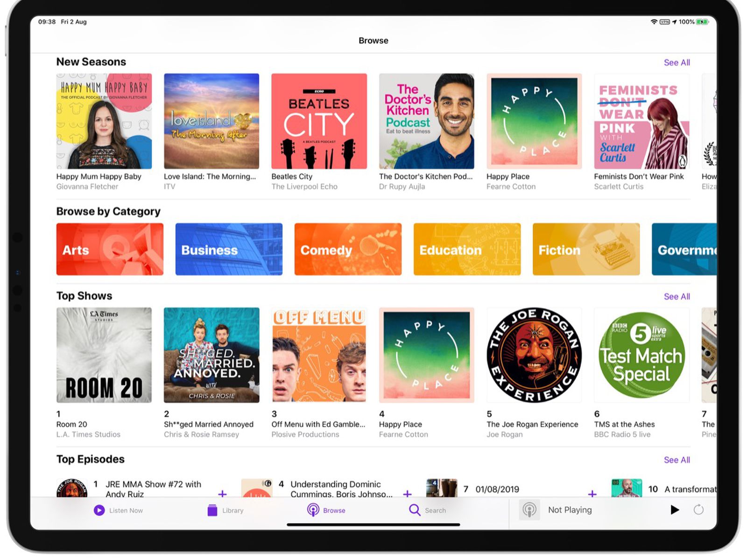The height and width of the screenshot is (560, 747).
Task: Open See All for Top Episodes
Action: 677,460
